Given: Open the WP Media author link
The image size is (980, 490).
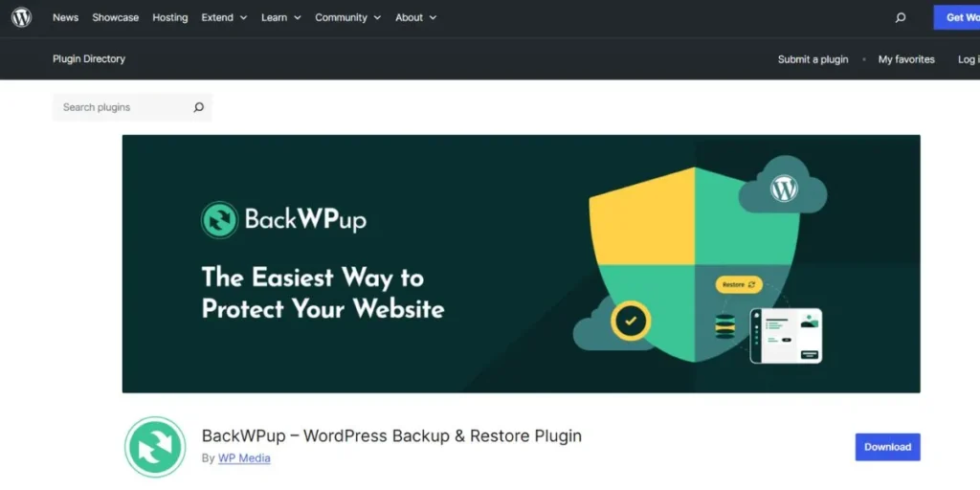Looking at the screenshot, I should (x=244, y=458).
